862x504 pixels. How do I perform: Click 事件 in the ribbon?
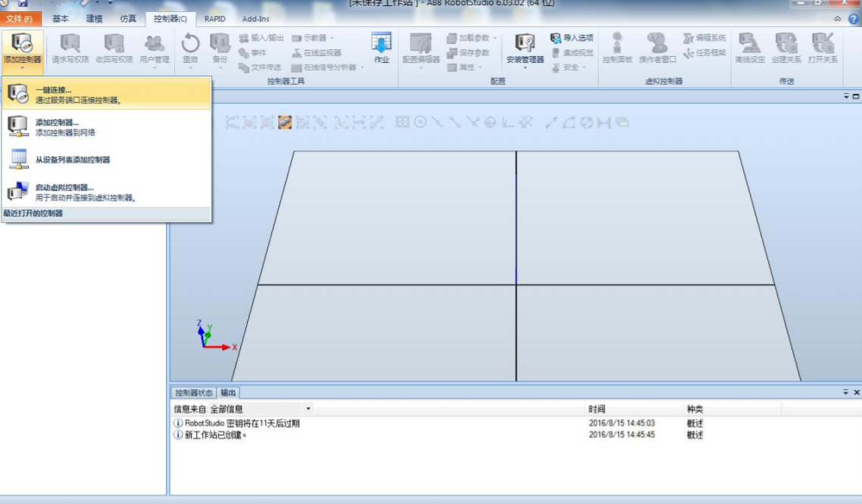[252, 53]
